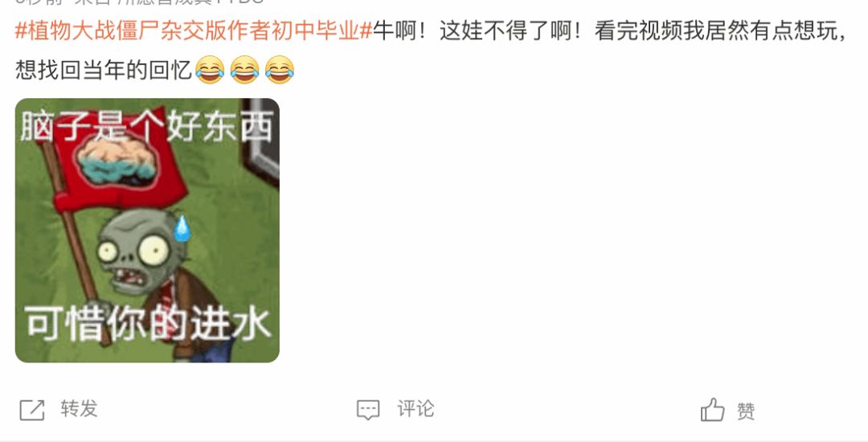This screenshot has height=442, width=868.
Task: Click the thumbs-up like icon
Action: pos(712,410)
